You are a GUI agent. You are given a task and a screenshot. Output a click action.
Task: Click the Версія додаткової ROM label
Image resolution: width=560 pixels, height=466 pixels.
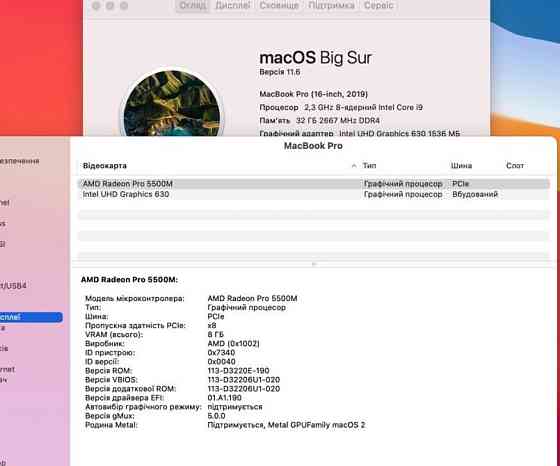pos(130,389)
